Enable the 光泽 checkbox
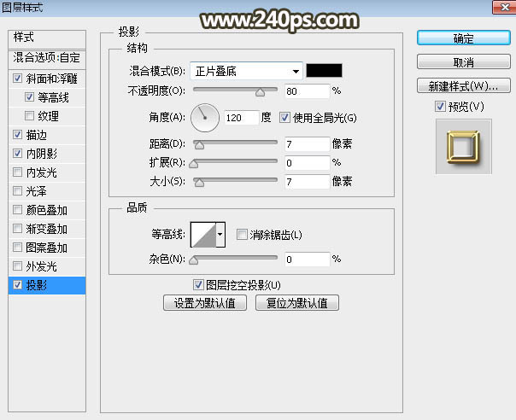 click(x=17, y=190)
